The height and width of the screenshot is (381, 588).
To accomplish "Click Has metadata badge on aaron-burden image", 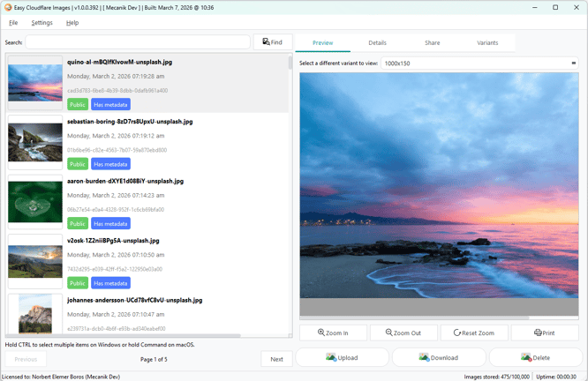I will tap(110, 224).
